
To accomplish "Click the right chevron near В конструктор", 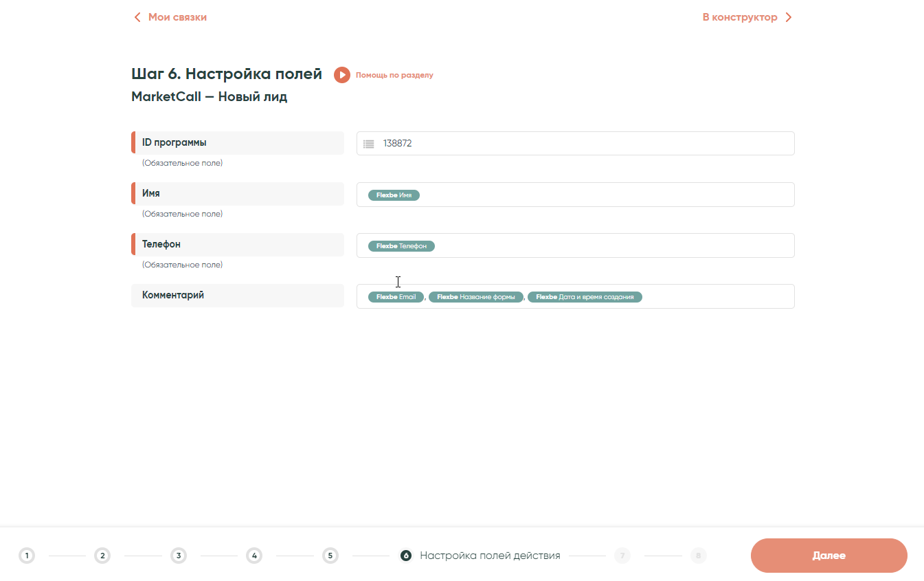I will tap(788, 17).
